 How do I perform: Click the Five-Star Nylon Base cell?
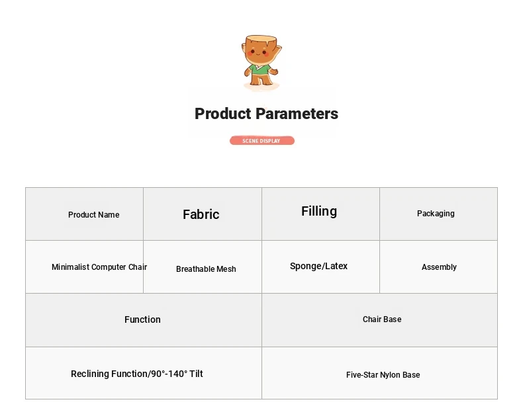tap(379, 373)
